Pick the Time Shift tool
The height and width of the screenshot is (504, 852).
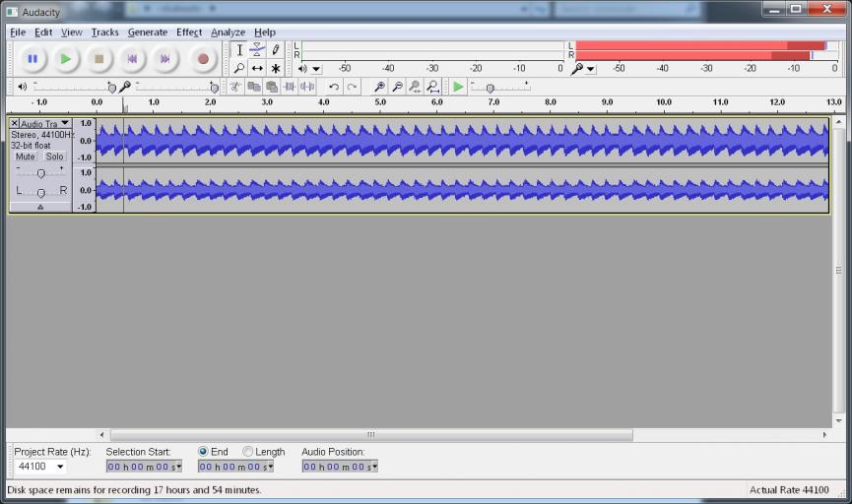pos(257,69)
